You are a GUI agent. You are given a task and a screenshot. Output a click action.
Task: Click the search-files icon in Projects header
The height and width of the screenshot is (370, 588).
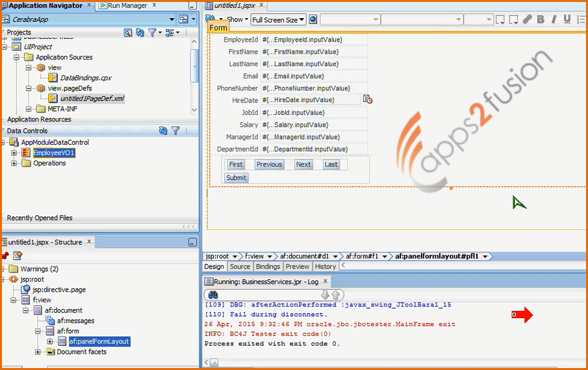(x=128, y=32)
